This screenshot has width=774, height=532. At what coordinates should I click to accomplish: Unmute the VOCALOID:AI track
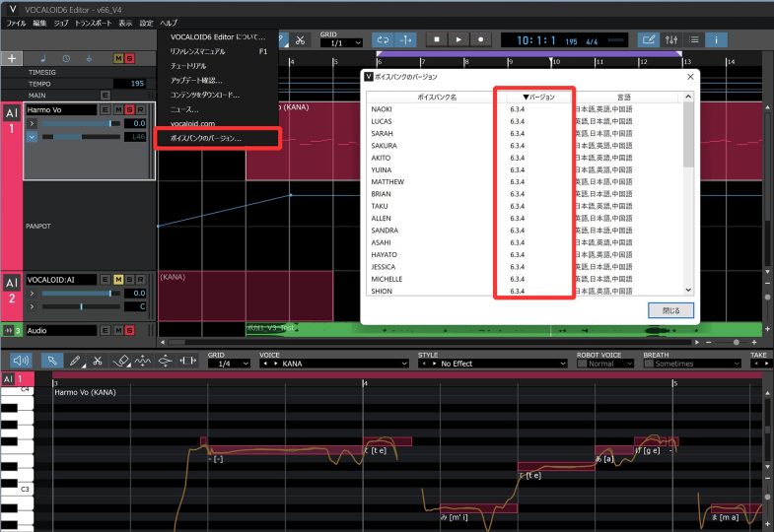point(118,280)
